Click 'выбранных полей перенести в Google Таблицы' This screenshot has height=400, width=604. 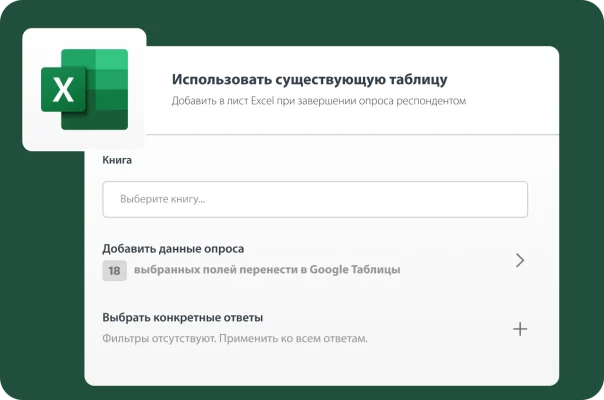pyautogui.click(x=267, y=270)
